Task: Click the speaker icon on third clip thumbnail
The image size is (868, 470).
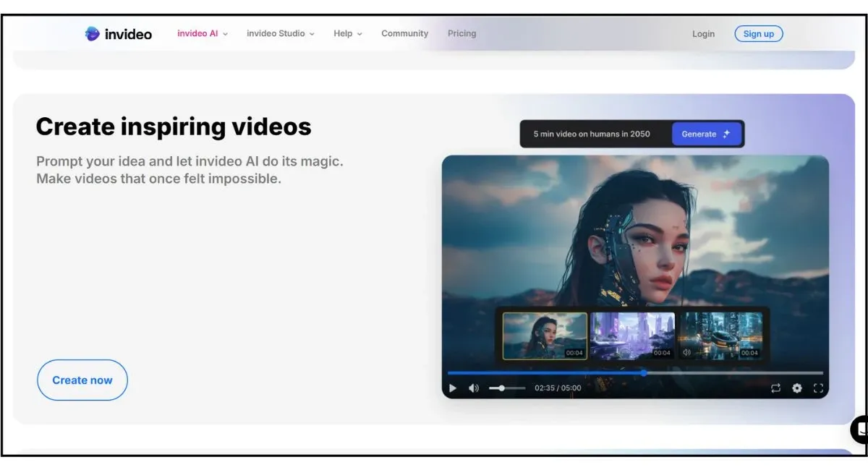Action: (x=686, y=353)
